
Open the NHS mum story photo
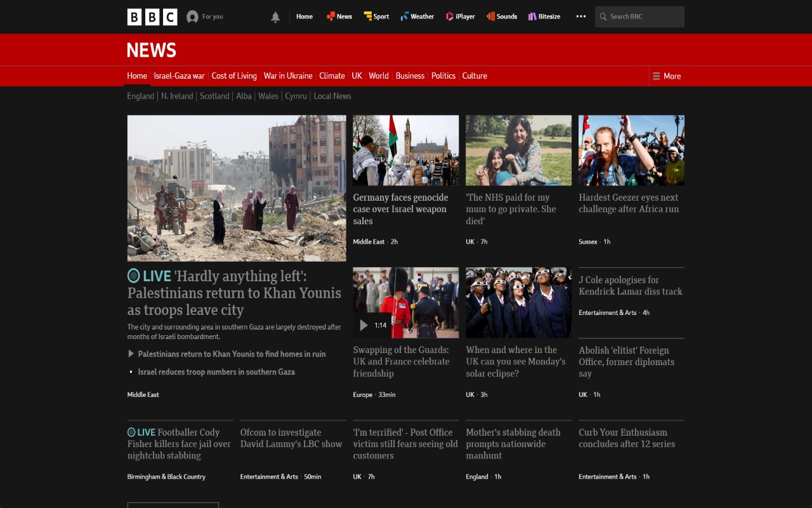pos(518,150)
